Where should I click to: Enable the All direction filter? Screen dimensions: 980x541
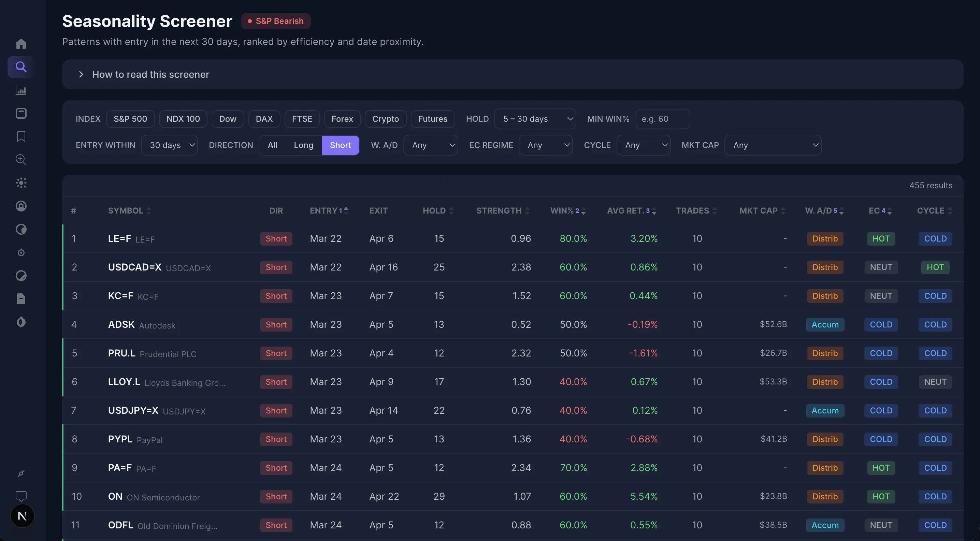pos(272,145)
